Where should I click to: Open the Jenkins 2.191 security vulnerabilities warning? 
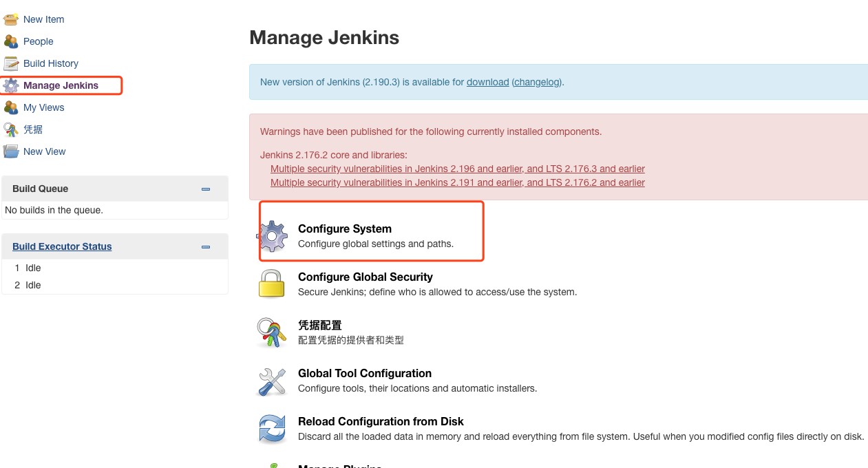[457, 182]
